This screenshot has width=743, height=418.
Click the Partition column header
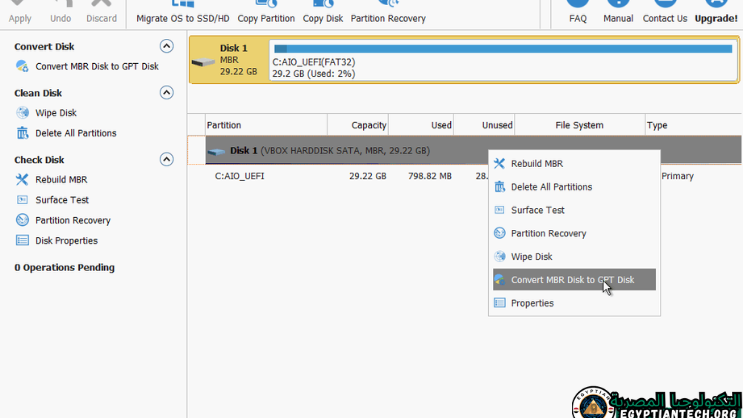(266, 125)
